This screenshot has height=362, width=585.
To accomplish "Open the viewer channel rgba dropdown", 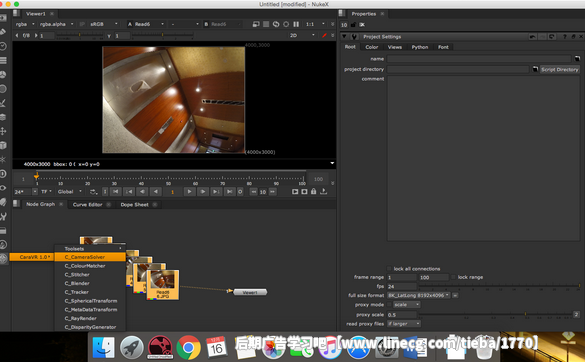I will click(25, 24).
